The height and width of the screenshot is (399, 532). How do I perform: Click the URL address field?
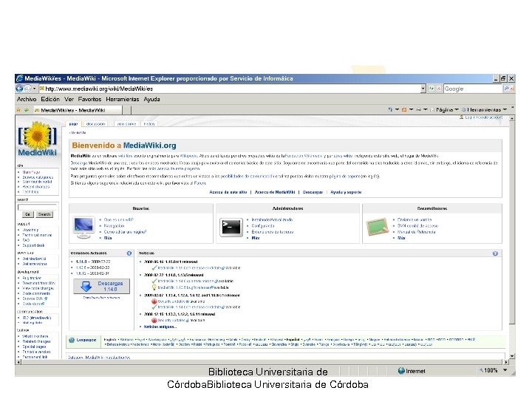229,89
